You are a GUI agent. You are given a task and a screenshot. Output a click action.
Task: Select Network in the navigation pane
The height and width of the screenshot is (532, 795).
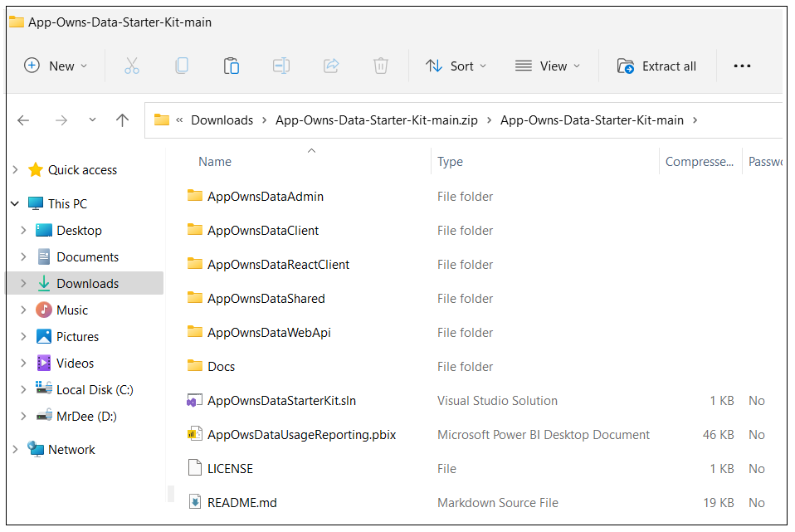pos(71,449)
